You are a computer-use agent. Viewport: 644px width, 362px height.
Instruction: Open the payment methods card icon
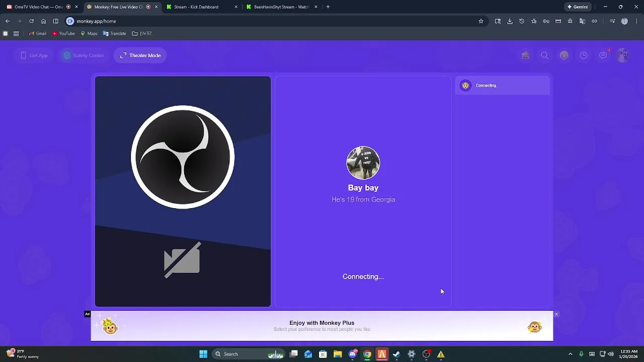[558, 21]
